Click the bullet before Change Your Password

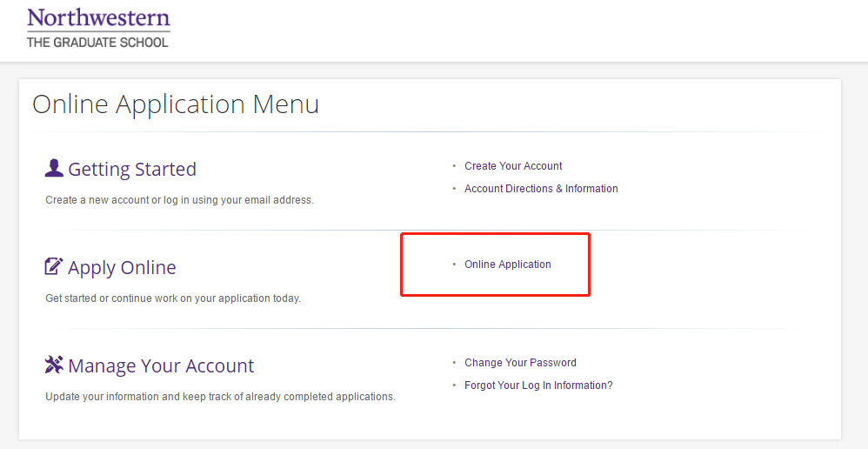[454, 363]
